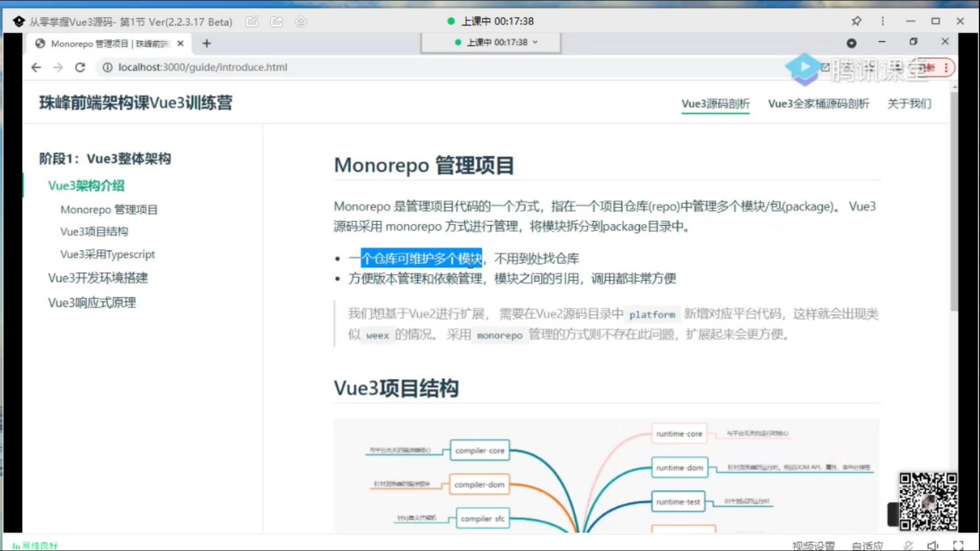This screenshot has height=551, width=980.
Task: Select the Monorepo 管理项目 browser tab
Action: click(109, 44)
